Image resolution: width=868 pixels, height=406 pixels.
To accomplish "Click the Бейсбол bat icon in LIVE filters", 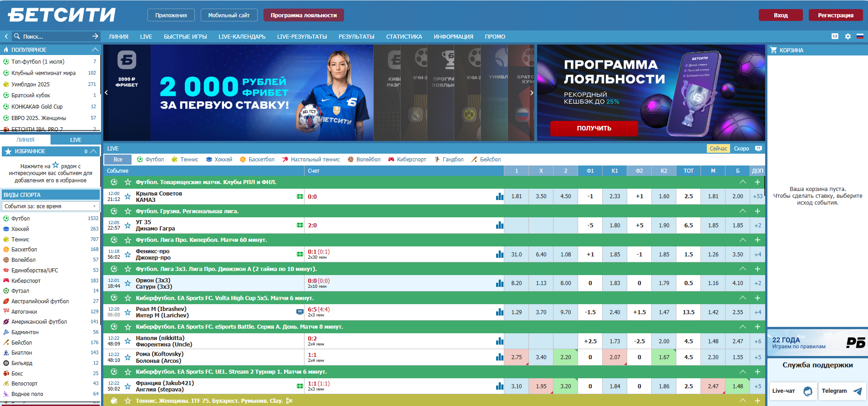I will pos(474,160).
